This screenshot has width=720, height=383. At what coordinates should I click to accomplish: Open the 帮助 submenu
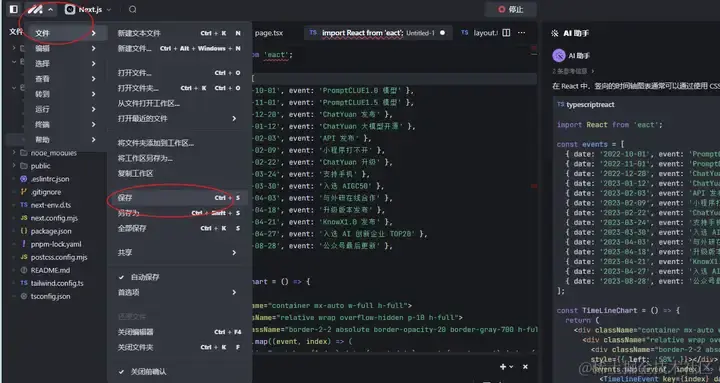click(65, 139)
